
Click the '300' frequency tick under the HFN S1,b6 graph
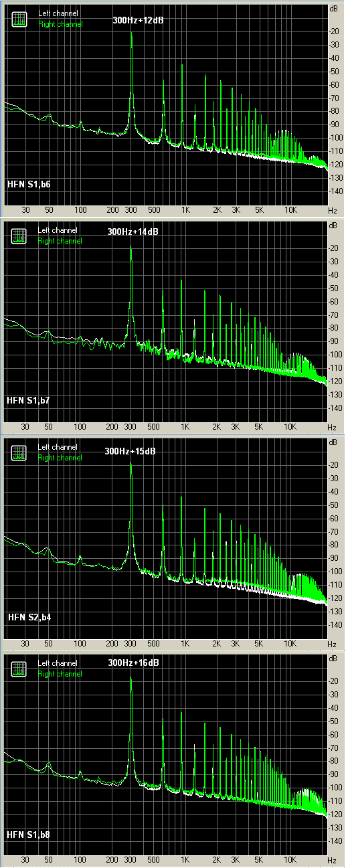(x=131, y=210)
